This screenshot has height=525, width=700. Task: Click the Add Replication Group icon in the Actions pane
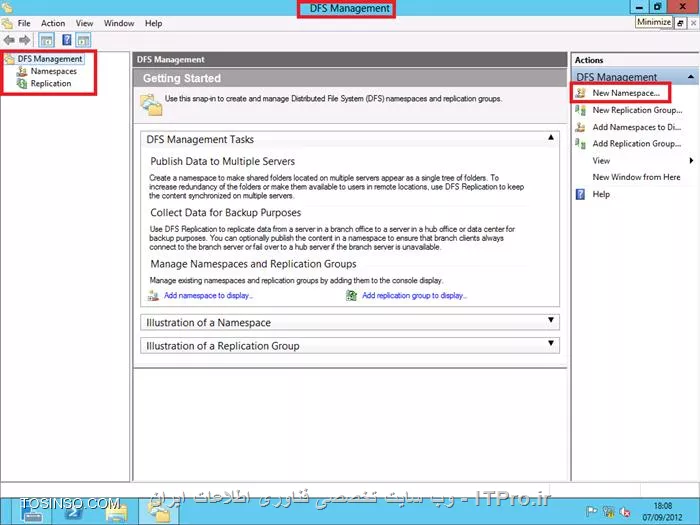coord(580,144)
